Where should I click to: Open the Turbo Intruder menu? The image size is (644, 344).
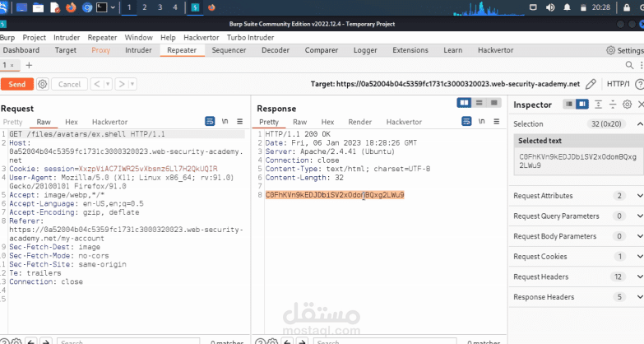(250, 37)
